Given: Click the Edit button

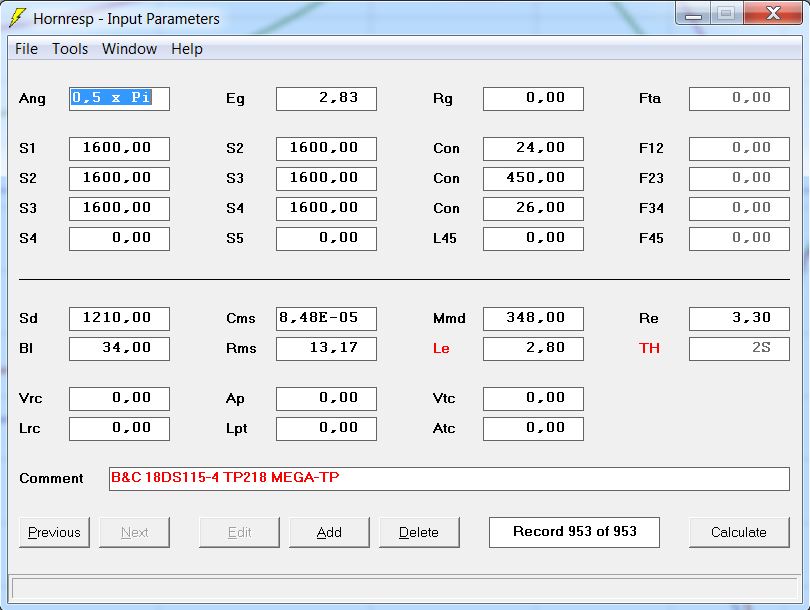Looking at the screenshot, I should click(239, 533).
